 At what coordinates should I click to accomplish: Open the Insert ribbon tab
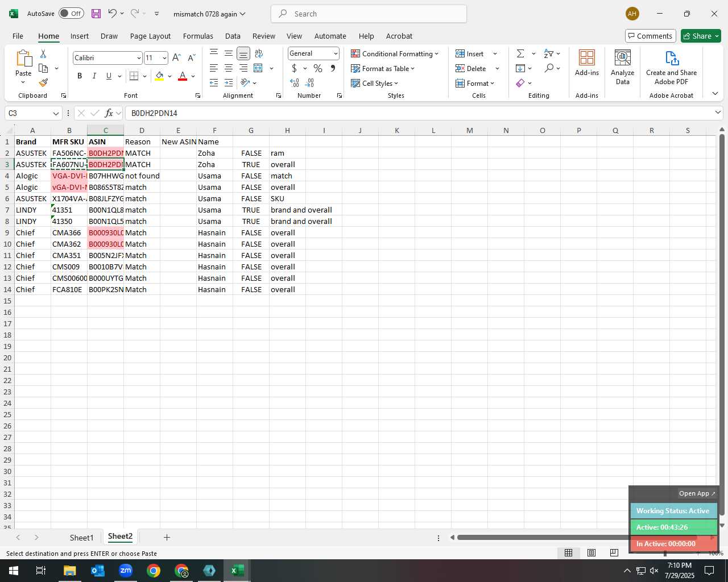pyautogui.click(x=80, y=36)
